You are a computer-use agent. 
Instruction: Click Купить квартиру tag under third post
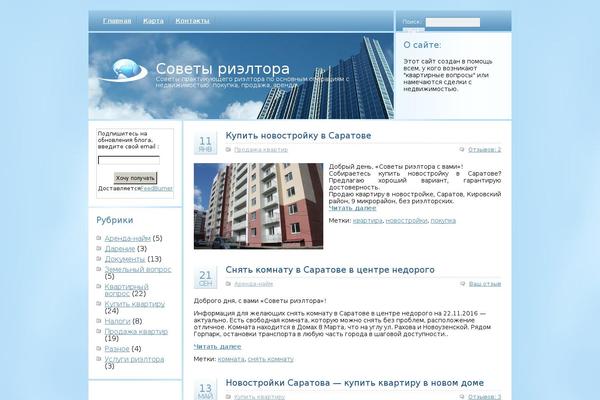259,397
